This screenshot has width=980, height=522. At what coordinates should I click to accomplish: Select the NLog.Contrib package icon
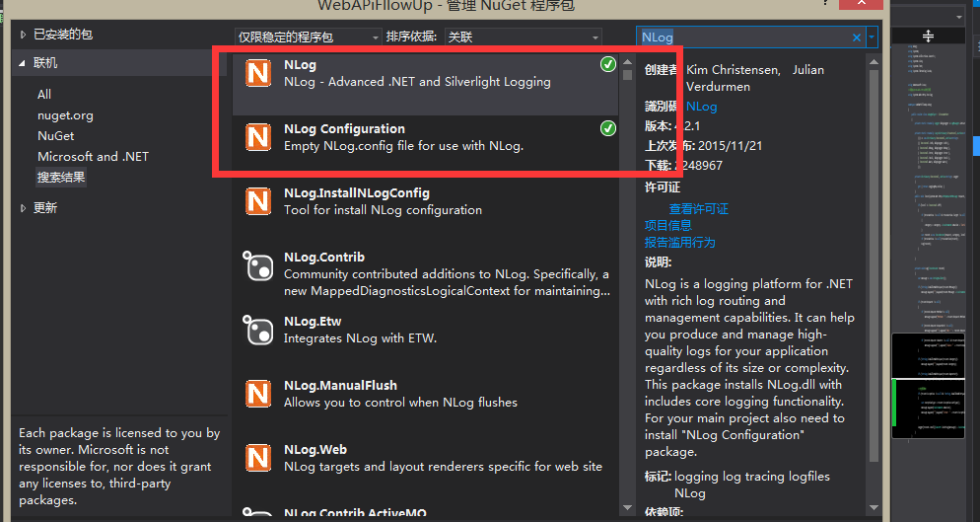coord(258,265)
